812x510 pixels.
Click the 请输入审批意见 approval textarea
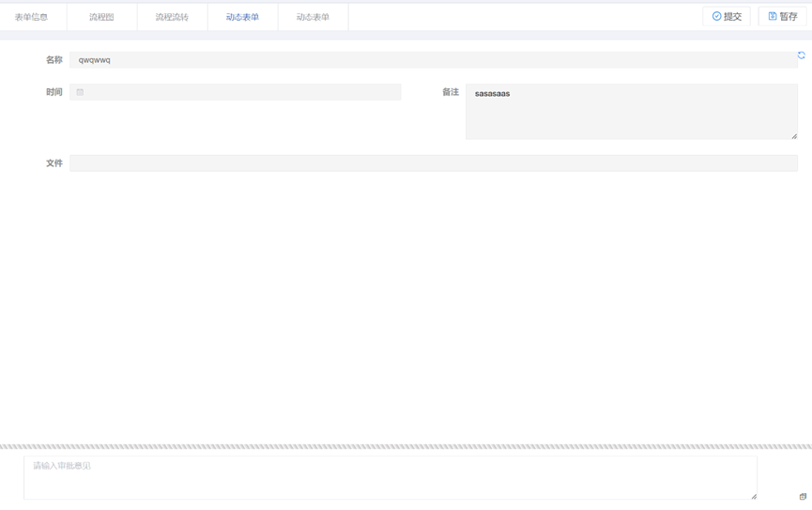pyautogui.click(x=391, y=478)
